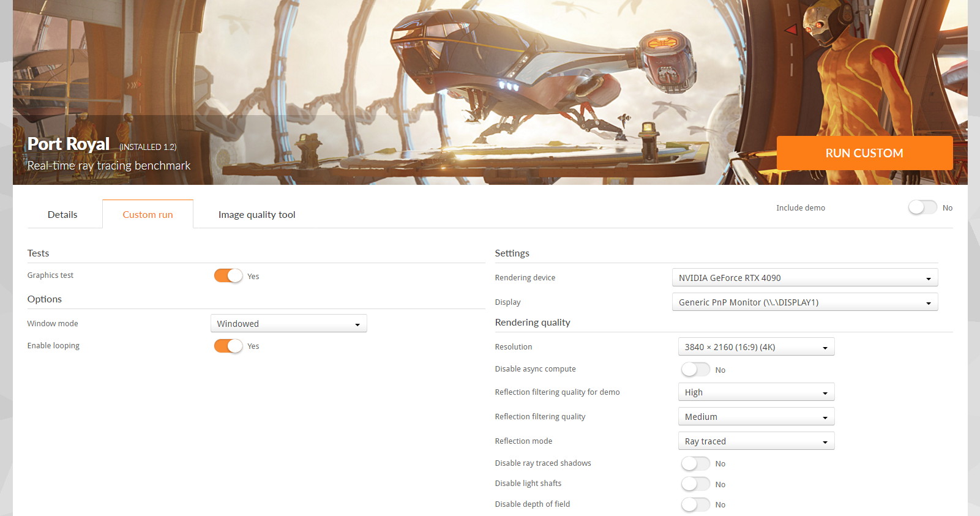
Task: Click the Disable light shafts label
Action: click(528, 484)
